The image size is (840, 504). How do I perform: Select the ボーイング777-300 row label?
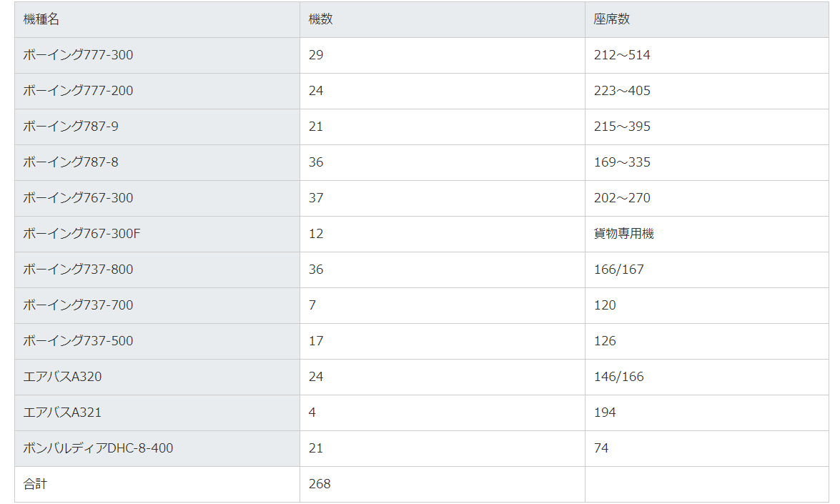pos(78,55)
